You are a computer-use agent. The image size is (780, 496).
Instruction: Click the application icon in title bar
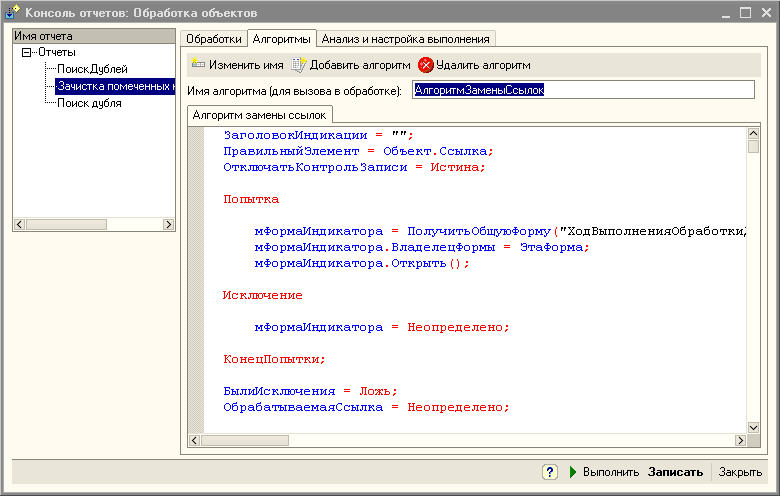pyautogui.click(x=13, y=13)
